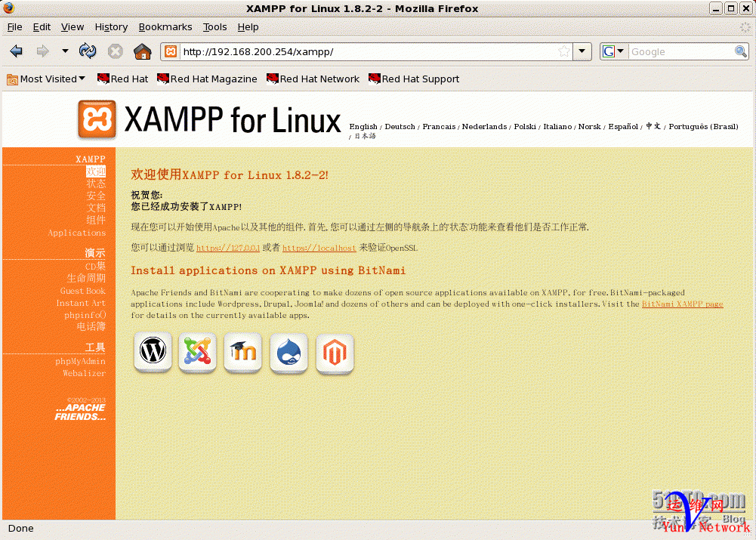Open the View menu
756x540 pixels.
click(73, 27)
